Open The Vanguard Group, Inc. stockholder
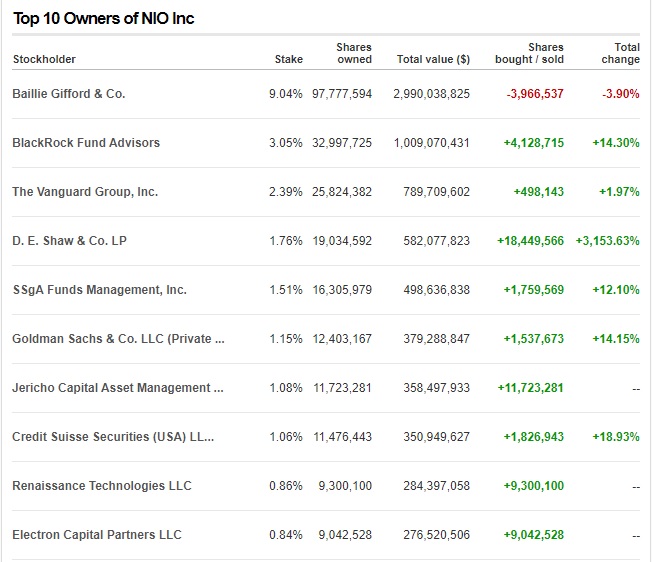Image resolution: width=652 pixels, height=562 pixels. click(x=85, y=192)
